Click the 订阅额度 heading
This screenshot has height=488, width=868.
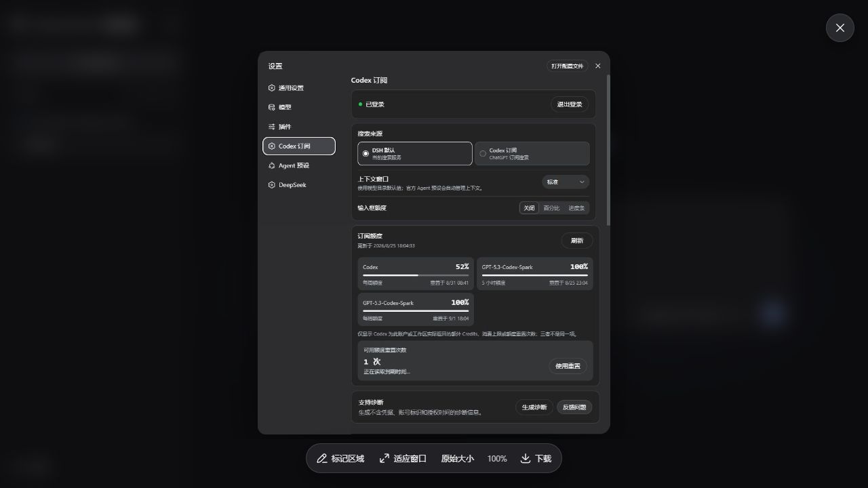click(370, 237)
